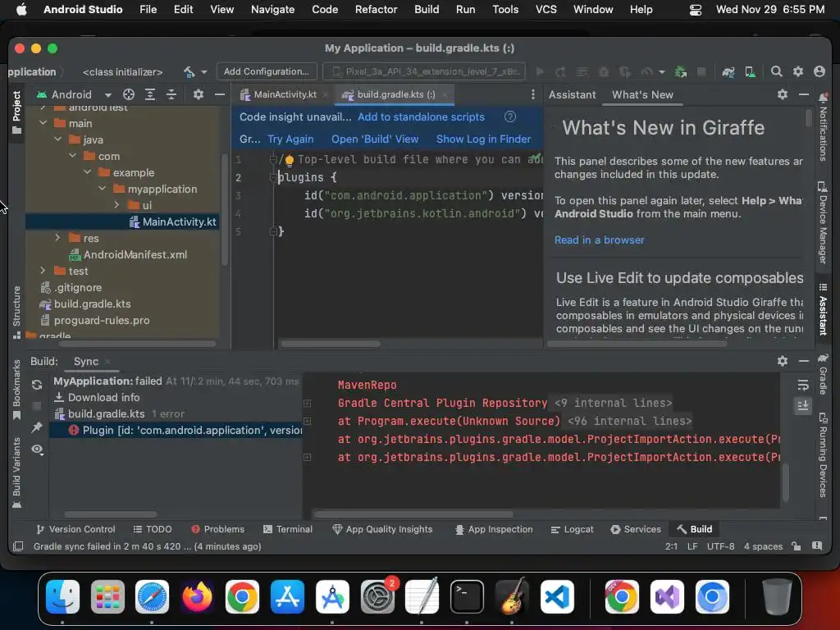Viewport: 840px width, 630px height.
Task: Collapse the example package node
Action: (x=87, y=172)
